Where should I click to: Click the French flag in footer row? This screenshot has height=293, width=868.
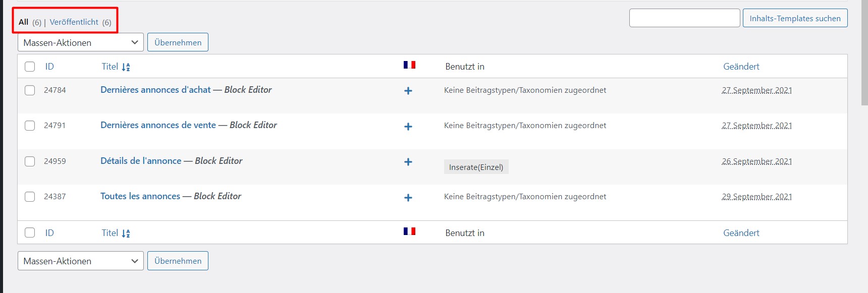pyautogui.click(x=409, y=231)
